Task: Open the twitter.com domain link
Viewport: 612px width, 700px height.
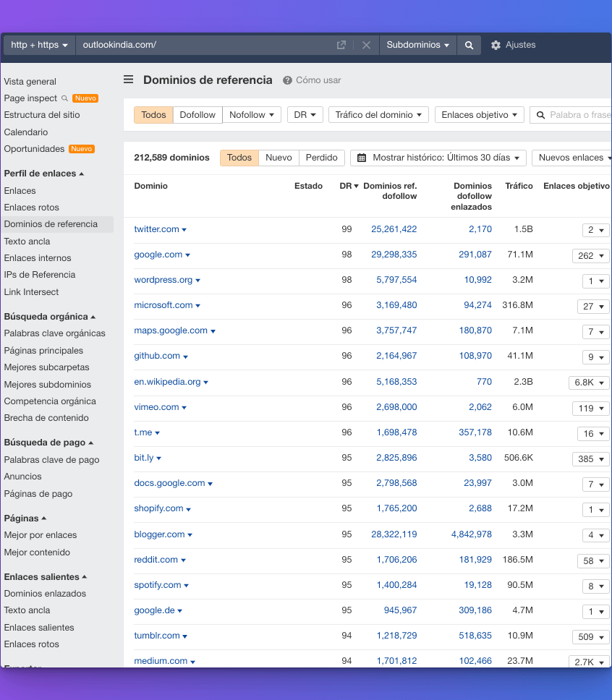Action: (x=156, y=229)
